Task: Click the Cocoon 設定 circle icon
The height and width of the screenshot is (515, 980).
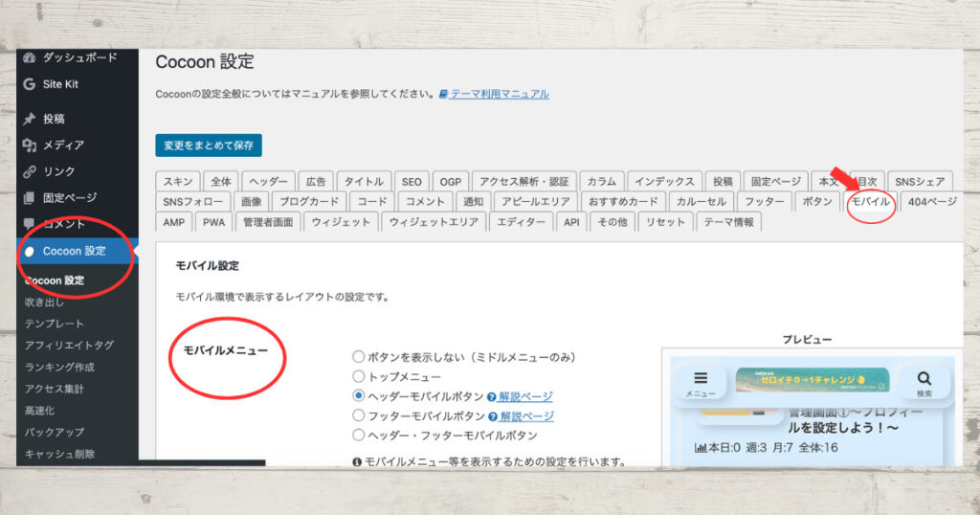Action: (x=30, y=251)
